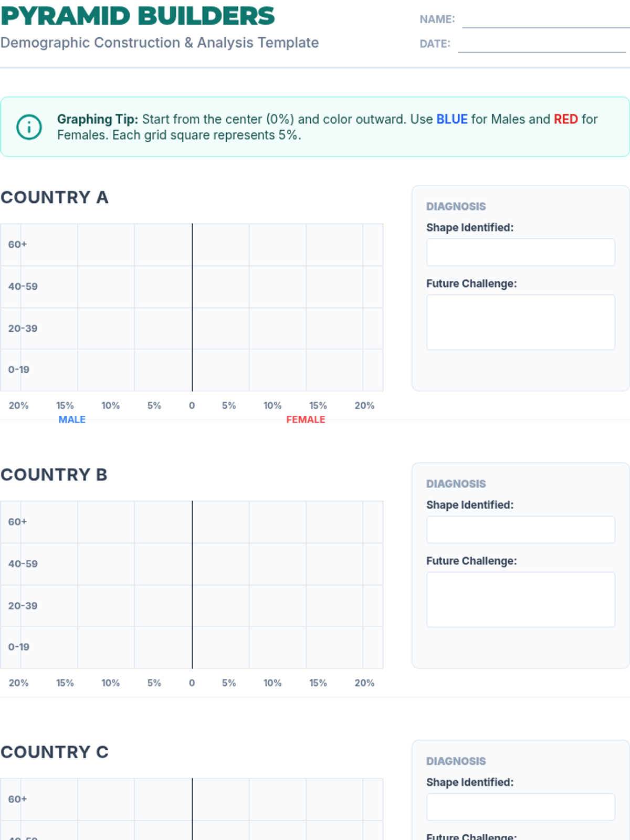This screenshot has height=840, width=630.
Task: Click the BLUE word in Graphing Tip
Action: (451, 119)
